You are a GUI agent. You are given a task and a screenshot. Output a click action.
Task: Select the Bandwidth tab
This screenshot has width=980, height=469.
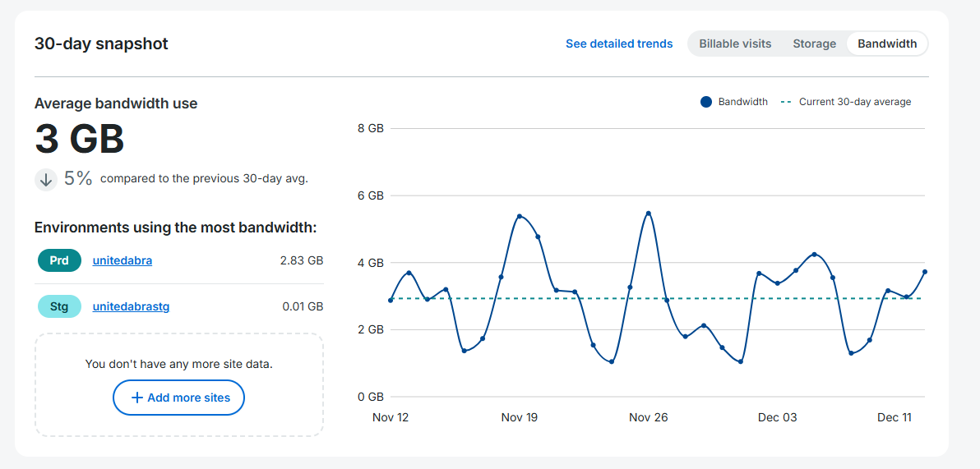[x=887, y=44]
